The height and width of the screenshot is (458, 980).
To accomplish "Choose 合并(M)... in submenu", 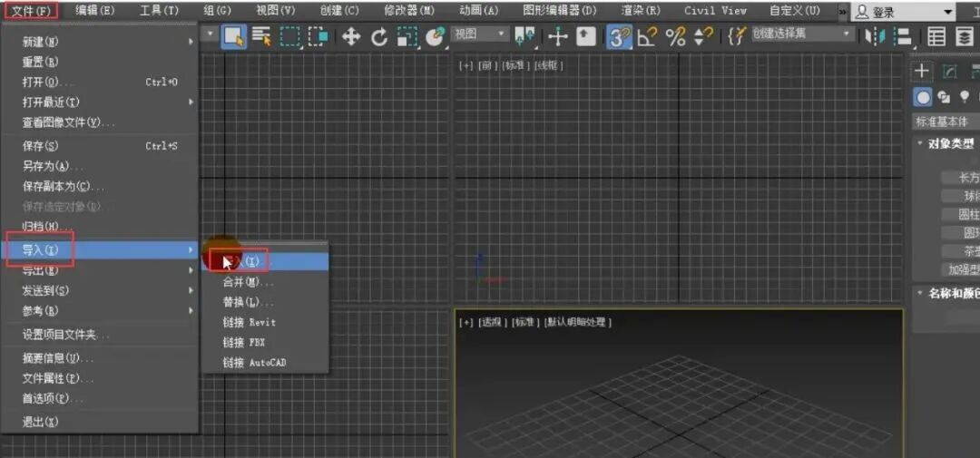I will (266, 282).
